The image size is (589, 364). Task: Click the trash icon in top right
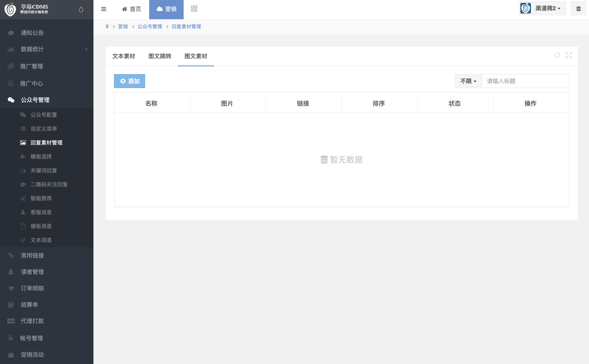578,9
